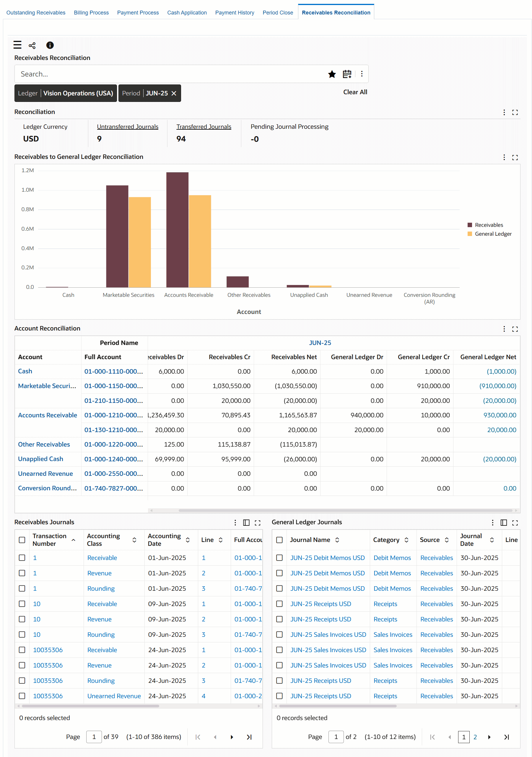Click the share icon

(32, 45)
